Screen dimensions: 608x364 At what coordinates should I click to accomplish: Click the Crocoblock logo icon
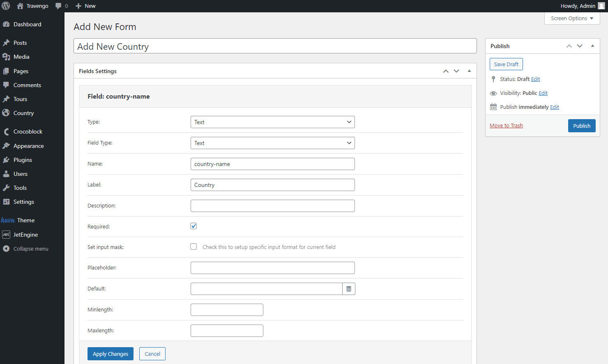click(6, 131)
